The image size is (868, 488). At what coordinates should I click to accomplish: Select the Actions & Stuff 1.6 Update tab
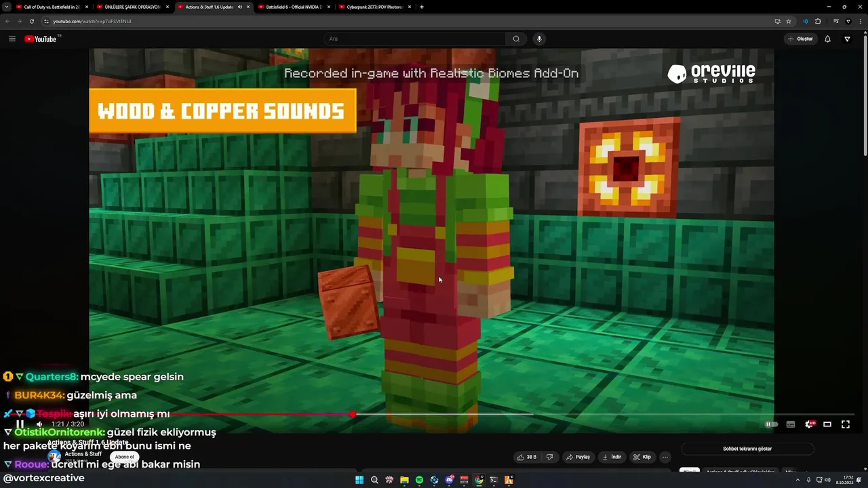pyautogui.click(x=209, y=7)
